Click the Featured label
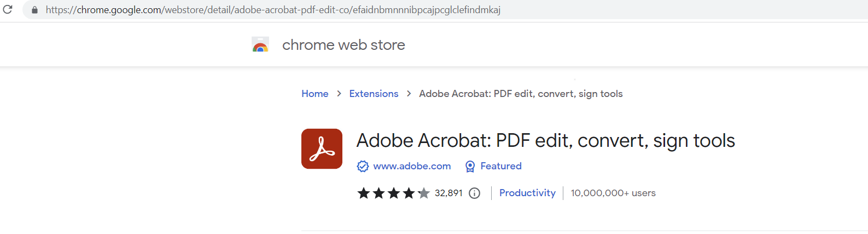The image size is (868, 234). pos(501,166)
